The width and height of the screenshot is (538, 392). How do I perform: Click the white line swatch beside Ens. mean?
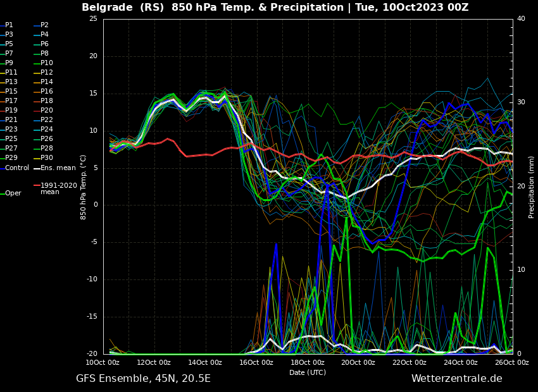tap(37, 168)
